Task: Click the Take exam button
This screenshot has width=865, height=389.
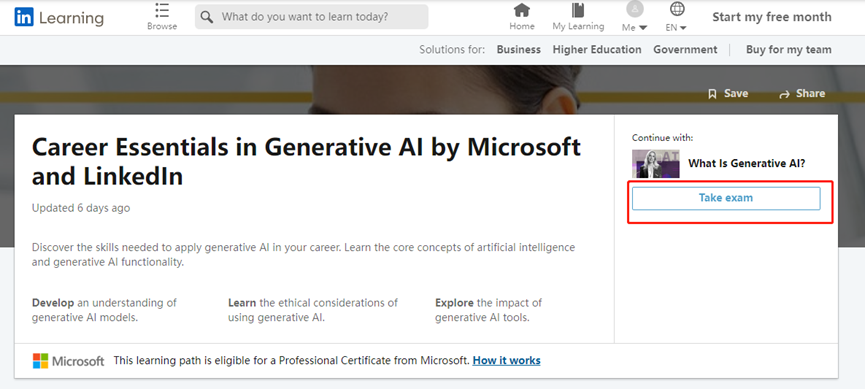Action: pyautogui.click(x=726, y=198)
